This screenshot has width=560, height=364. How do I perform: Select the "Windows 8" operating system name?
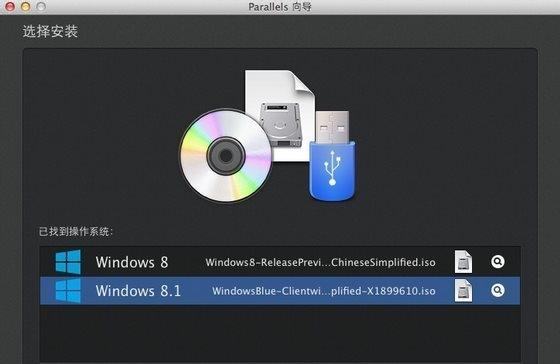132,262
